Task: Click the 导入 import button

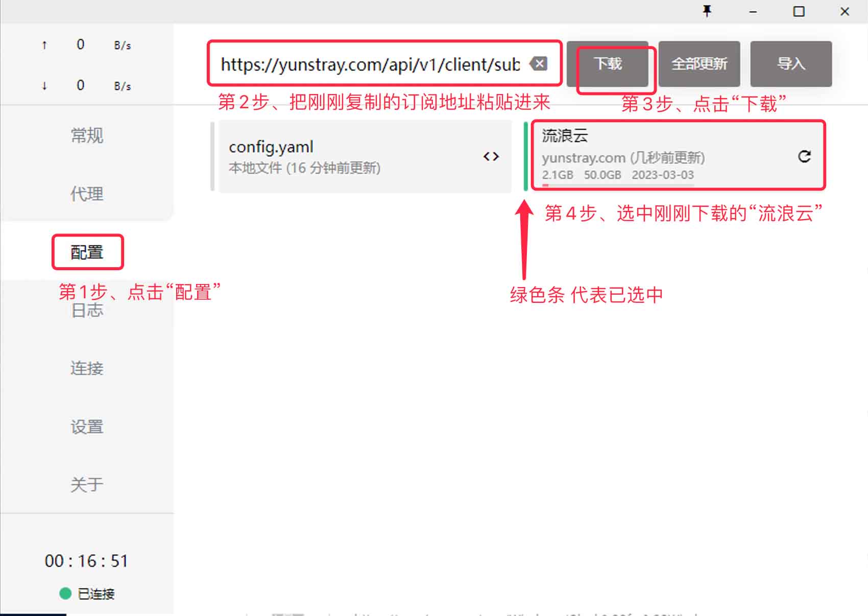Action: 791,64
